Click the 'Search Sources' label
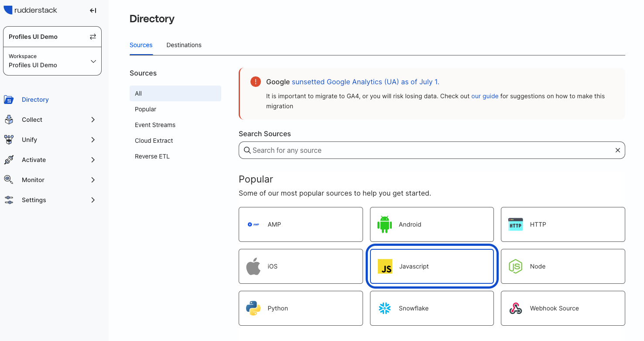Image resolution: width=644 pixels, height=341 pixels. pos(265,134)
